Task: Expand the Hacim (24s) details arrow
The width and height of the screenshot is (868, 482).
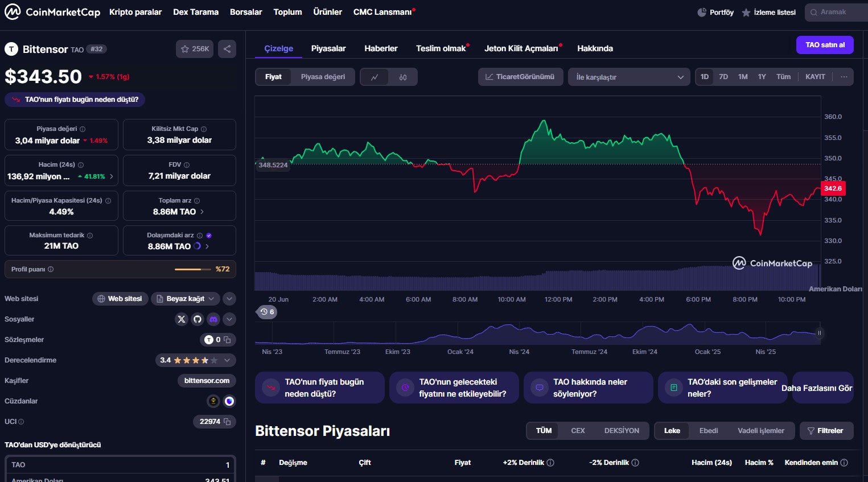Action: [x=111, y=176]
